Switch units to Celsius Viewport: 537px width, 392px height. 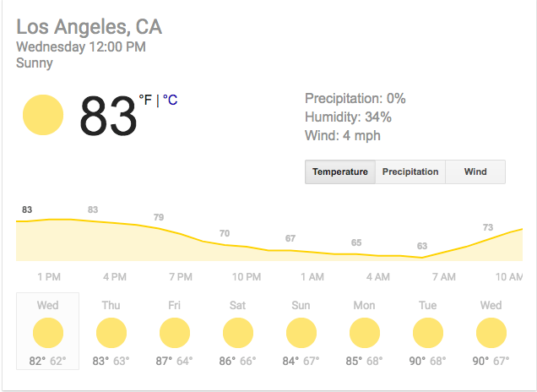coord(170,101)
